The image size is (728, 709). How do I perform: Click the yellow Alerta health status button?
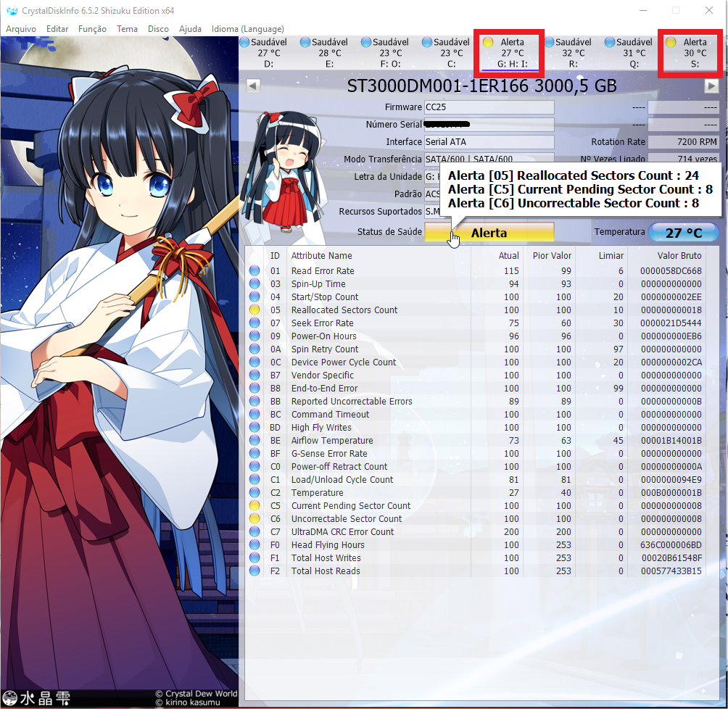point(489,233)
